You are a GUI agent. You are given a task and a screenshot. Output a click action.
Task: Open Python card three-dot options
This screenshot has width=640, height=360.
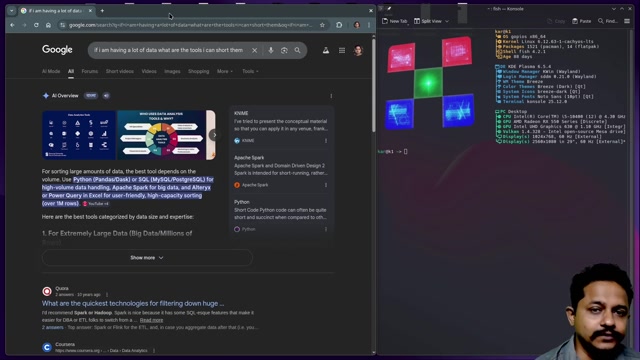[x=326, y=229]
